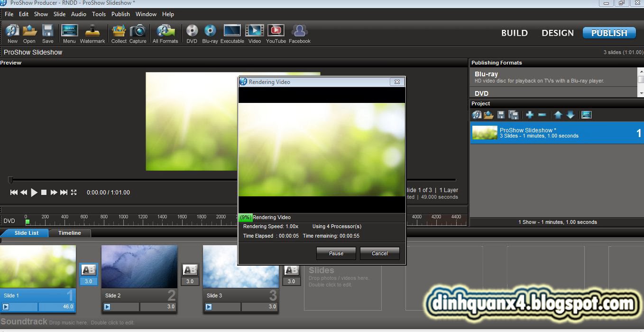This screenshot has height=332, width=644.
Task: Click the rewind preview button
Action: (x=24, y=192)
